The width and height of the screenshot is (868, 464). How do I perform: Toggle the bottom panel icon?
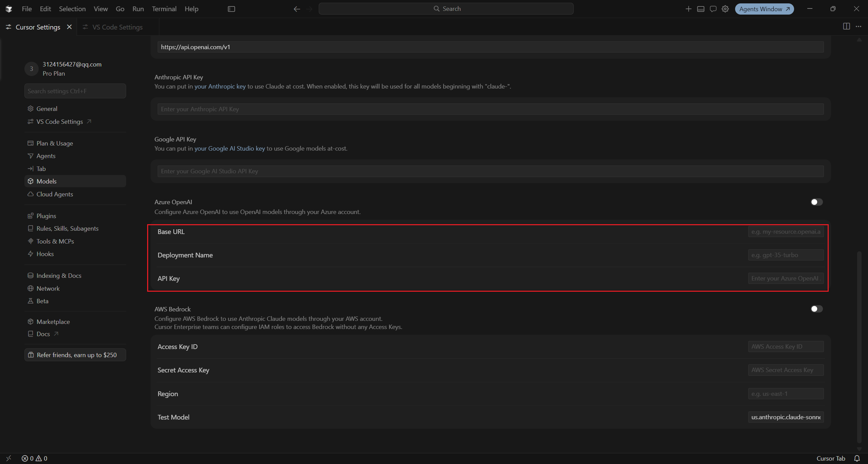click(701, 9)
